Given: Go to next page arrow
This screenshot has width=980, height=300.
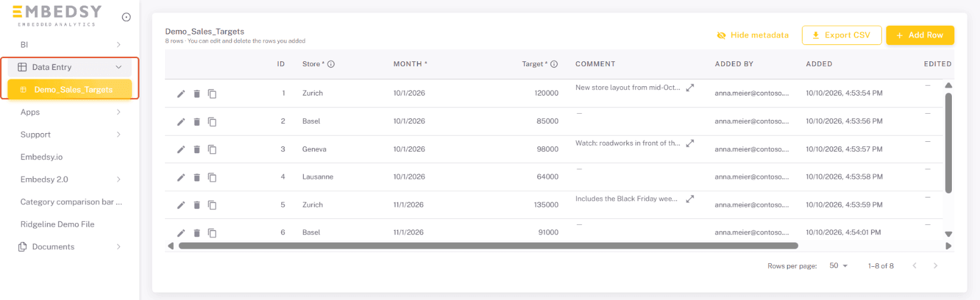Looking at the screenshot, I should (936, 266).
